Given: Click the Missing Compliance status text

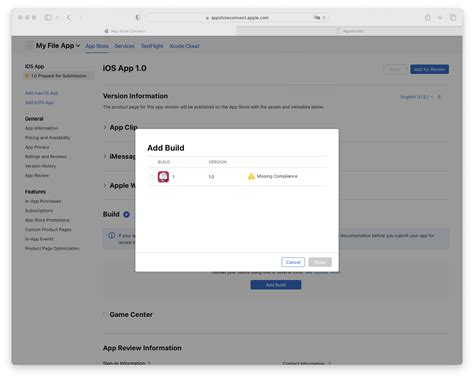Looking at the screenshot, I should pyautogui.click(x=277, y=176).
